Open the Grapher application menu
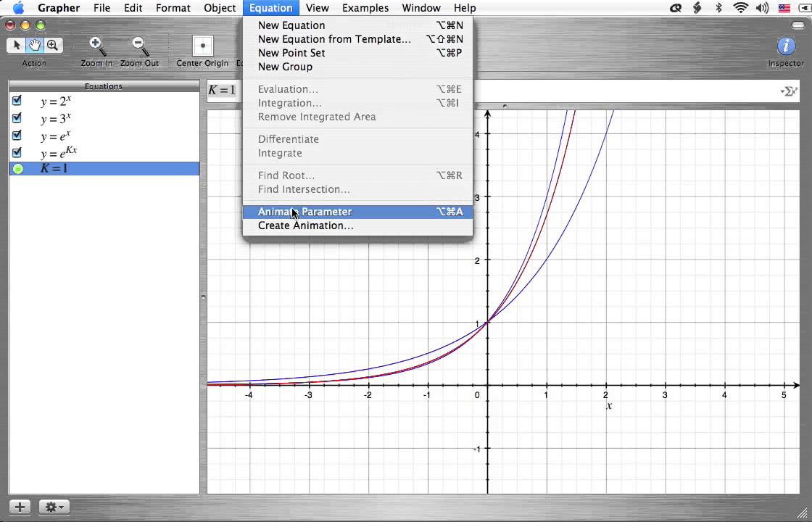 tap(59, 8)
